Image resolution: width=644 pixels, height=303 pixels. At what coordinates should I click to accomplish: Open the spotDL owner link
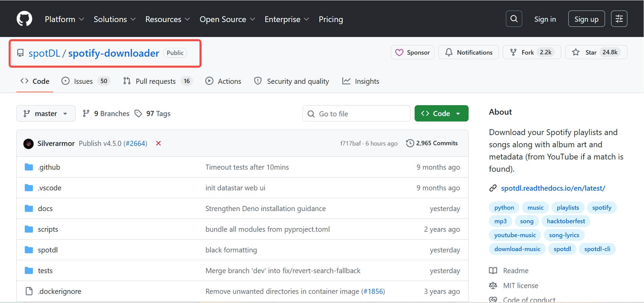click(44, 53)
